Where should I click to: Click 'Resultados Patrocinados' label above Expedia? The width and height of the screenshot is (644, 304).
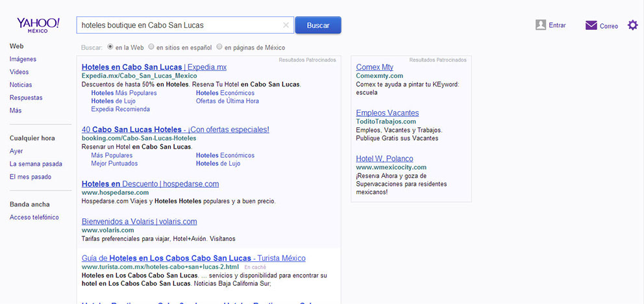coord(307,60)
